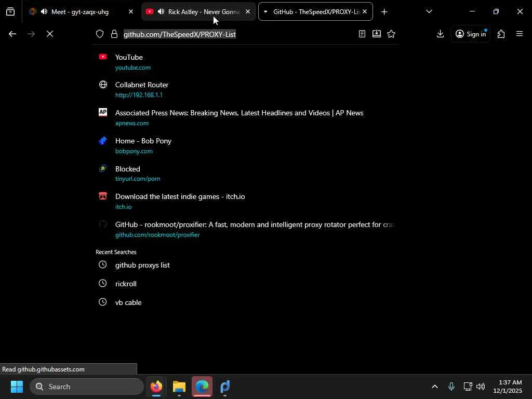Click the itch.io favicon
Image resolution: width=532 pixels, height=399 pixels.
click(x=103, y=196)
